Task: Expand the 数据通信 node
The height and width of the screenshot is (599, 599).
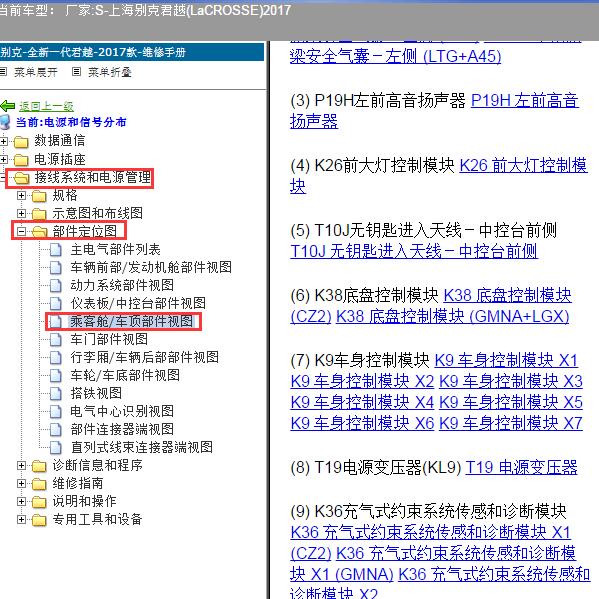Action: coord(3,142)
